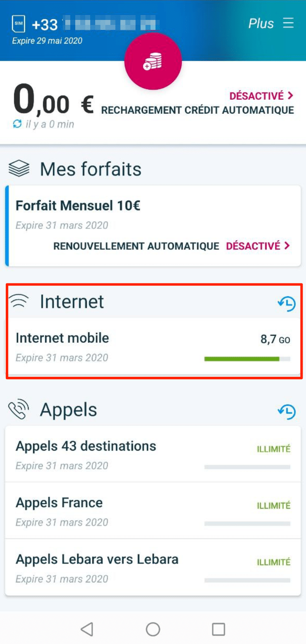Tap the Mes forfaits stack icon

(x=19, y=169)
